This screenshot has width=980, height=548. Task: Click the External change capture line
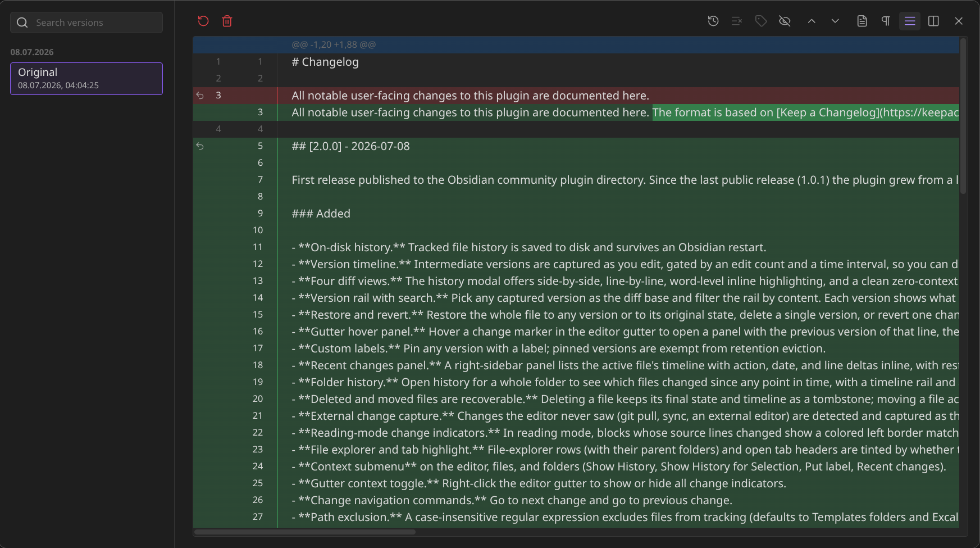pos(625,416)
